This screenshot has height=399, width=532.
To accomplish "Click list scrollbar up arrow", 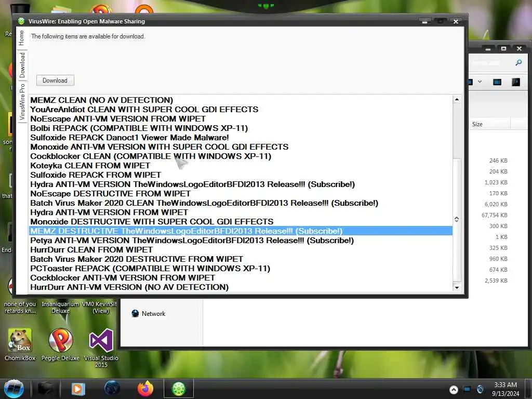I will 457,99.
